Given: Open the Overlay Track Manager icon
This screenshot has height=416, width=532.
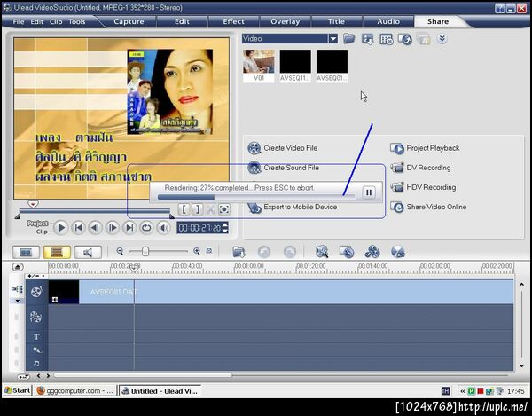Looking at the screenshot, I should pos(372,252).
